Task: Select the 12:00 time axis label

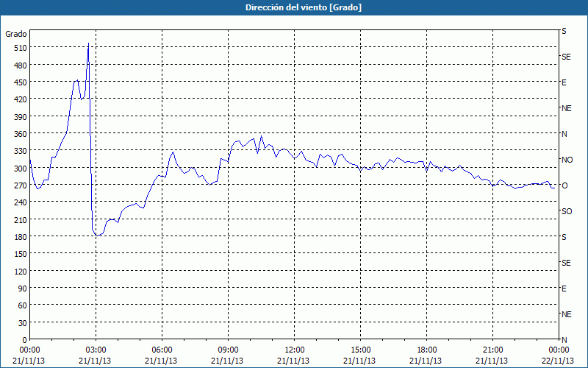Action: point(295,350)
